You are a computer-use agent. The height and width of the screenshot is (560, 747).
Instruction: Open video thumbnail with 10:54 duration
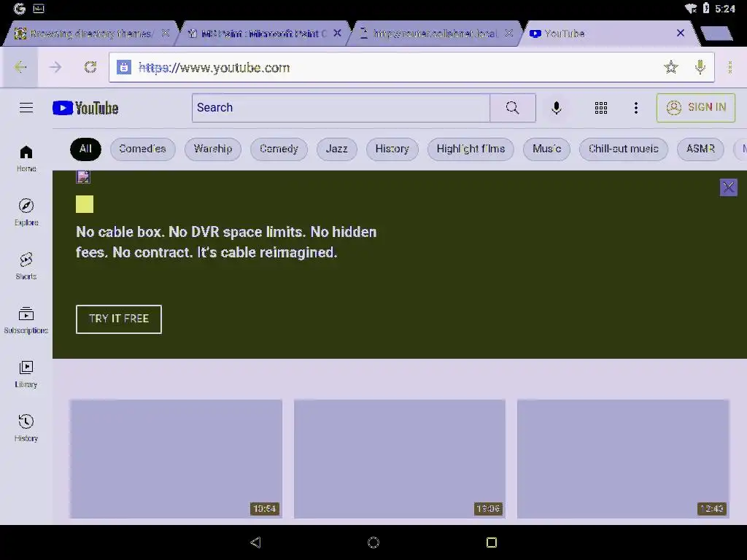[x=177, y=459]
